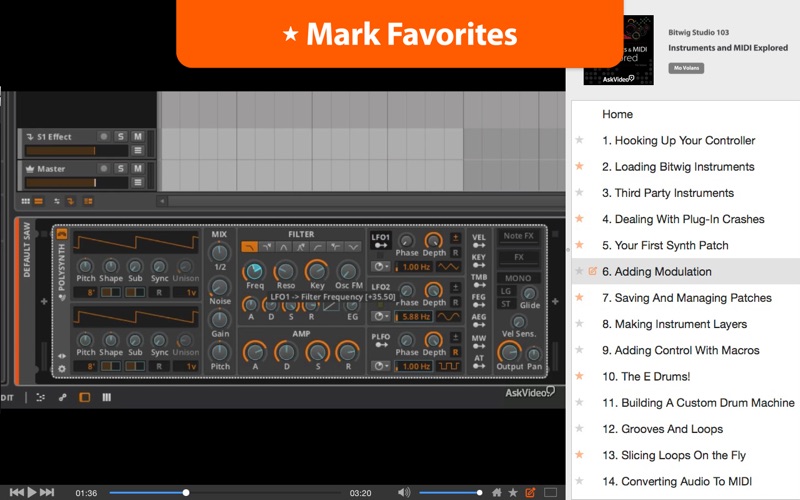Click the PLFO modulation routing arrow
The image size is (800, 500).
point(381,345)
